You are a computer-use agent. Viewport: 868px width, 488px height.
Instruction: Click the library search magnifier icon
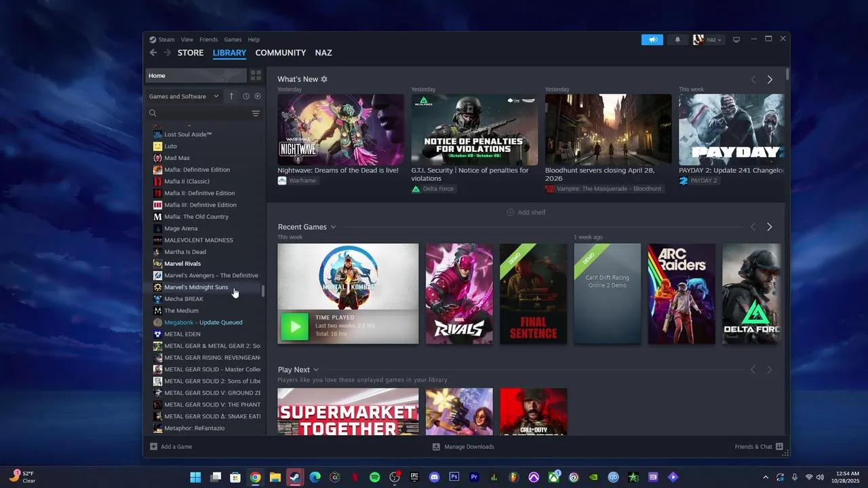(x=153, y=113)
